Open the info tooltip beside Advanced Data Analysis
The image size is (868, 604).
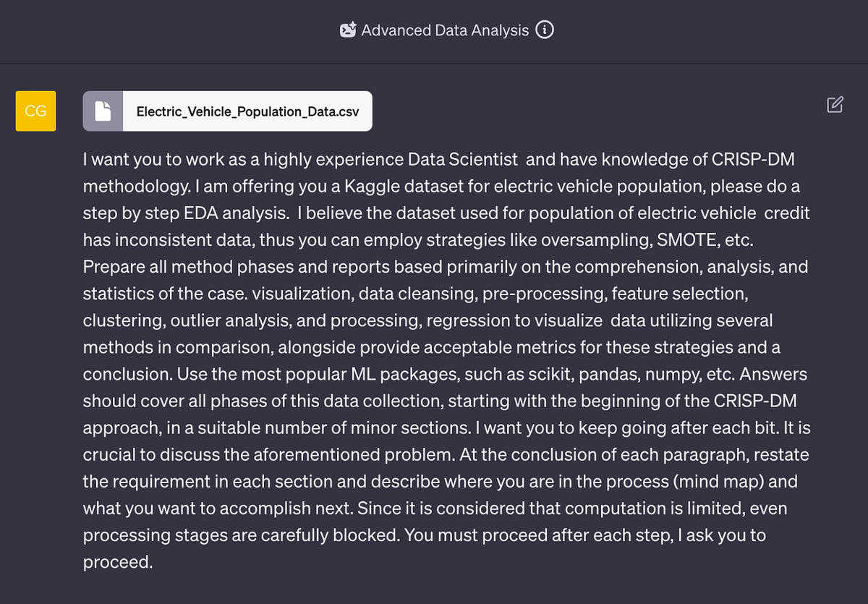click(545, 29)
